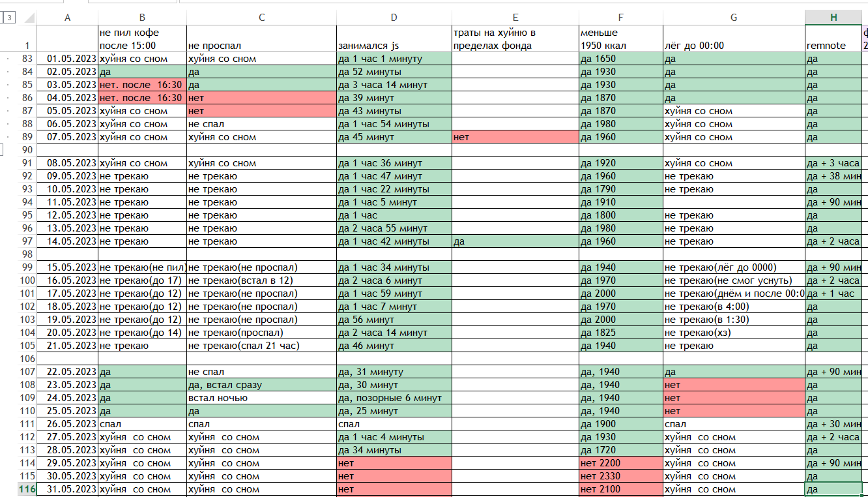Click calorie cell 'да 1825'
The width and height of the screenshot is (868, 497).
coord(620,333)
